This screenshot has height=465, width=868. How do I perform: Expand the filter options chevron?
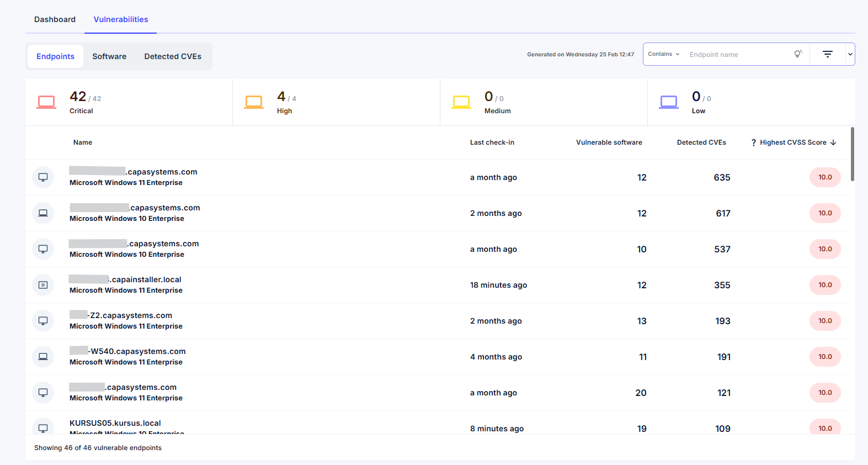point(850,54)
